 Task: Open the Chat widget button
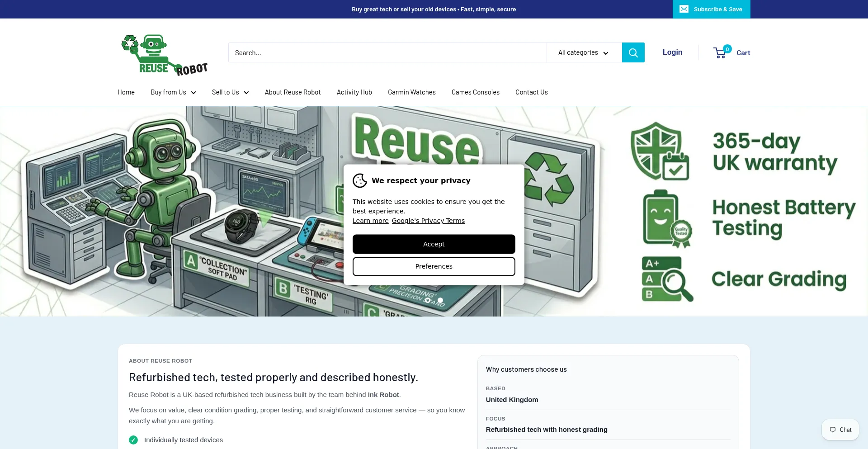[x=840, y=430]
